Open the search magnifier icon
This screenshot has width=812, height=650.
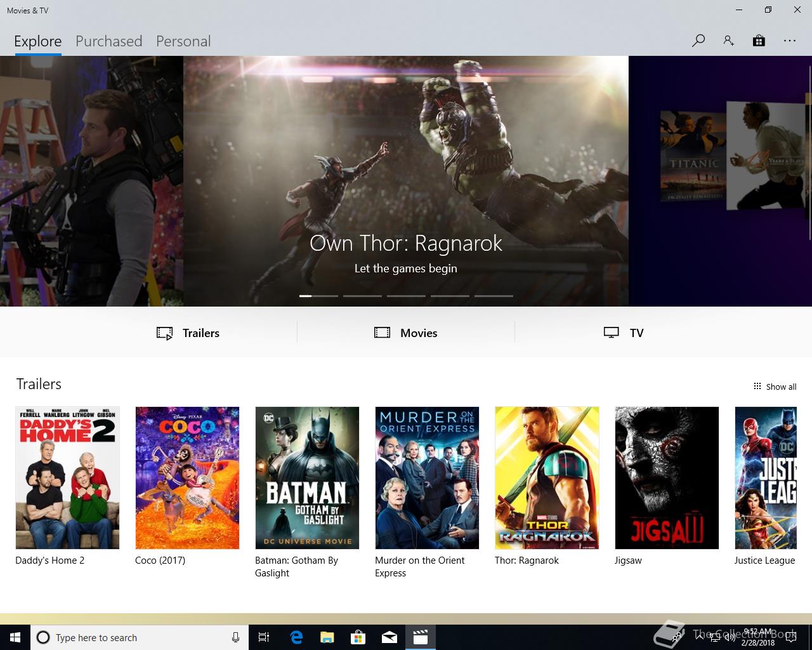click(698, 41)
